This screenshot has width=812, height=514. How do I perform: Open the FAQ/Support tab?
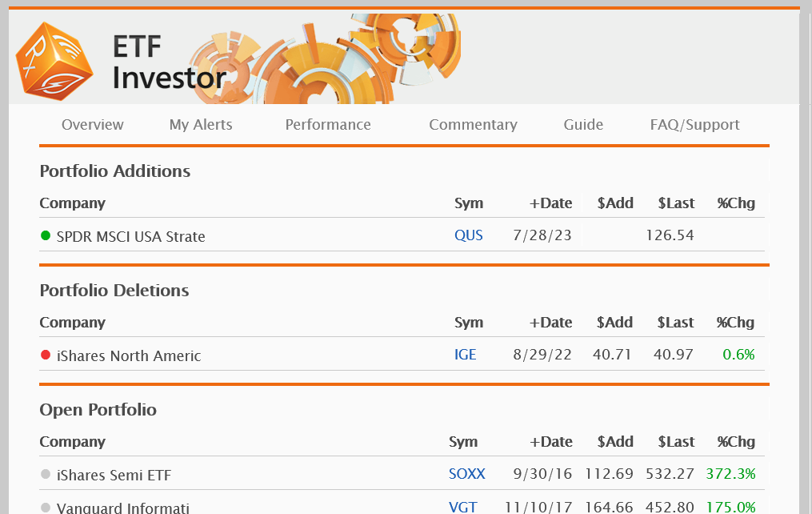pyautogui.click(x=695, y=125)
